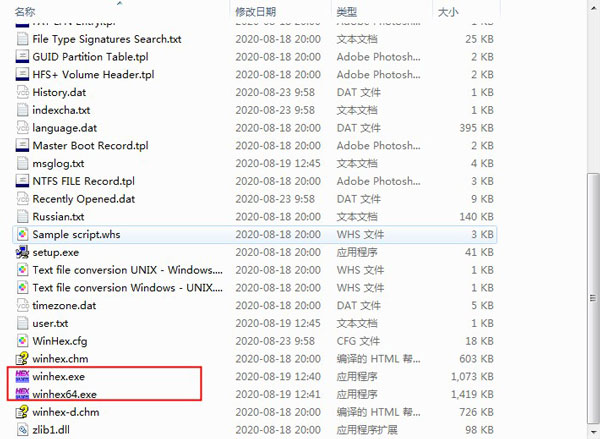Image resolution: width=600 pixels, height=439 pixels.
Task: Click the GUID Partition Table.tpl file icon
Action: [22, 57]
